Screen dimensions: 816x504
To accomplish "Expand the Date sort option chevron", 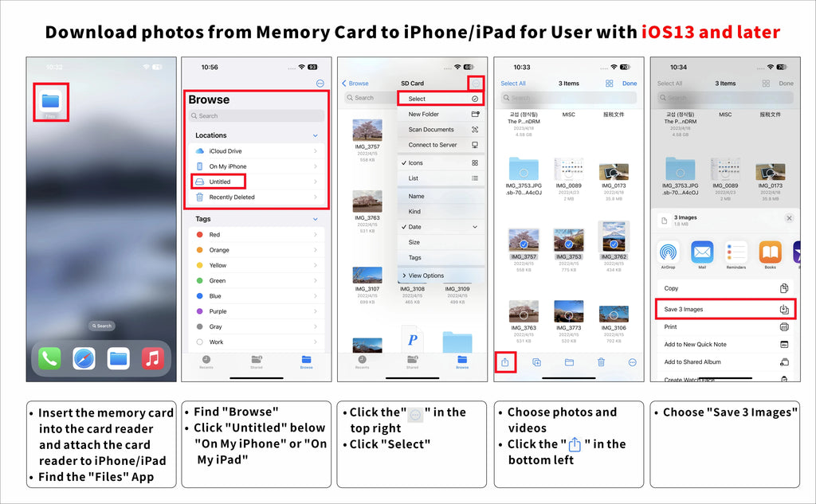I will (475, 227).
